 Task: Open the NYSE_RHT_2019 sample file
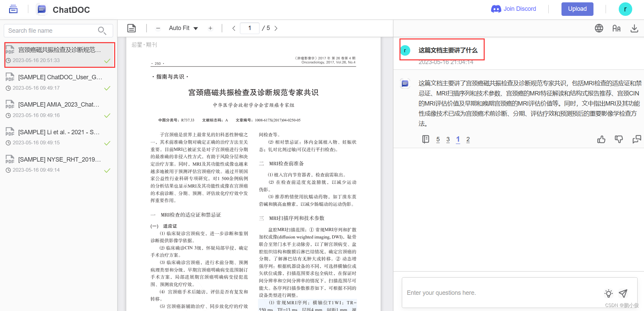[58, 164]
